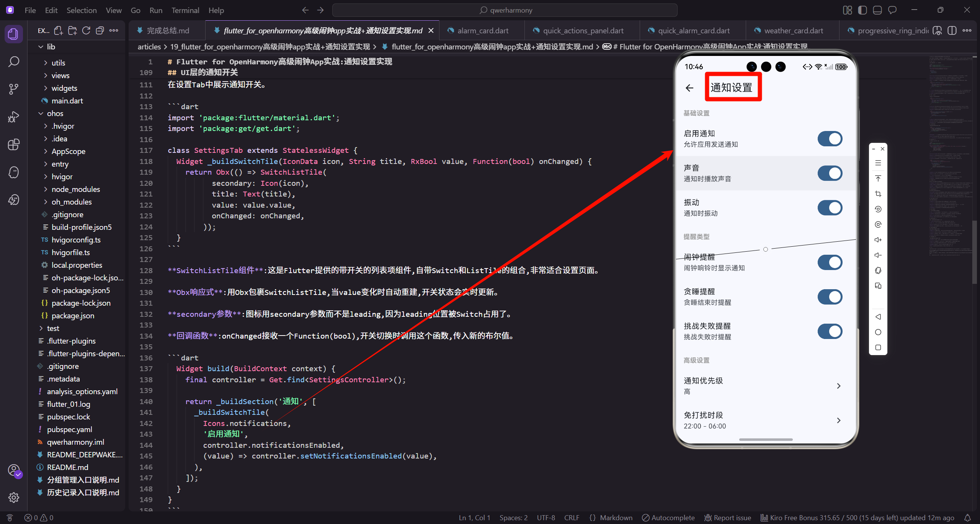Collapse the ohos folder
This screenshot has width=980, height=524.
pos(77,113)
